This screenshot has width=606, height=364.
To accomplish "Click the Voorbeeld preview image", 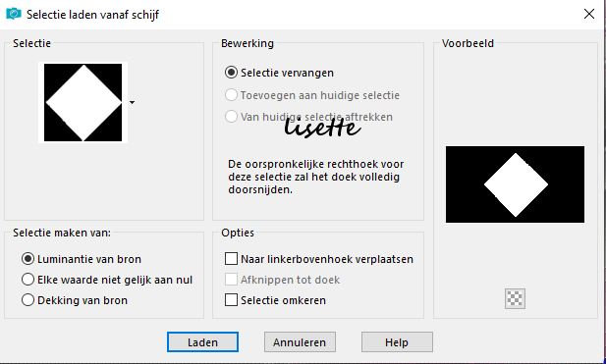I will 515,184.
